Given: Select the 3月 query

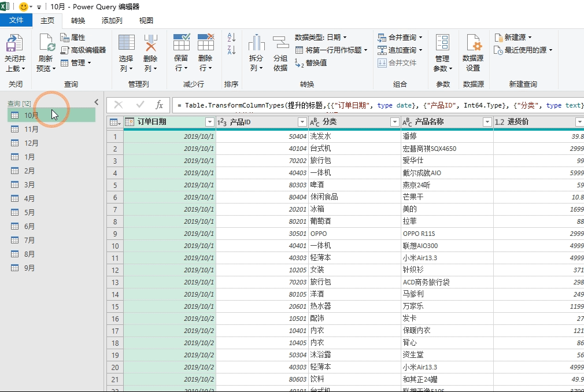Looking at the screenshot, I should pyautogui.click(x=51, y=184).
